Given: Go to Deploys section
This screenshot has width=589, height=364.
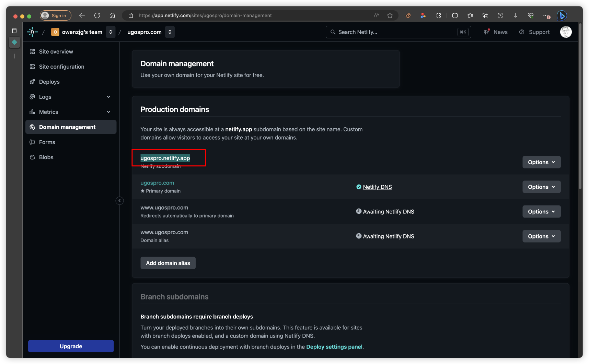Looking at the screenshot, I should pos(71,82).
